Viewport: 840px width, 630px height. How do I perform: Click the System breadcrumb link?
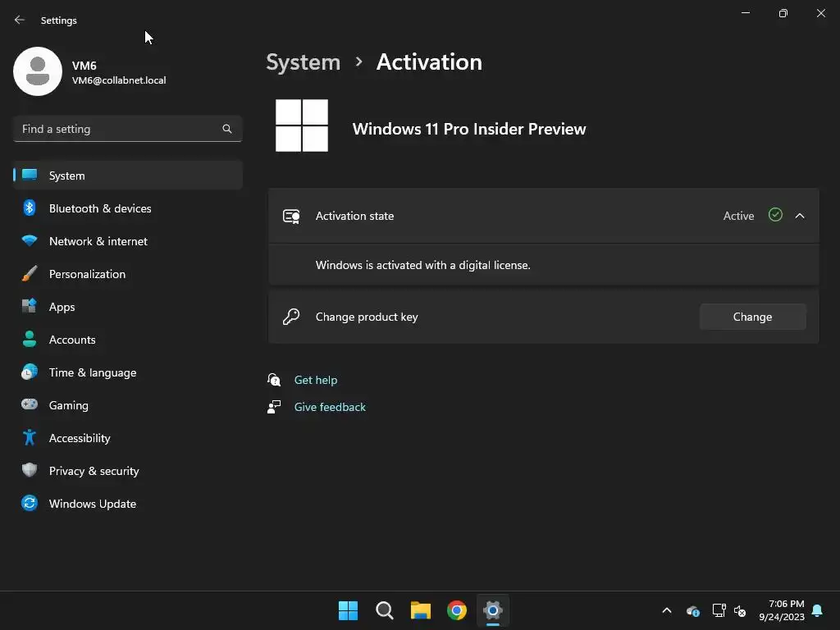tap(304, 62)
